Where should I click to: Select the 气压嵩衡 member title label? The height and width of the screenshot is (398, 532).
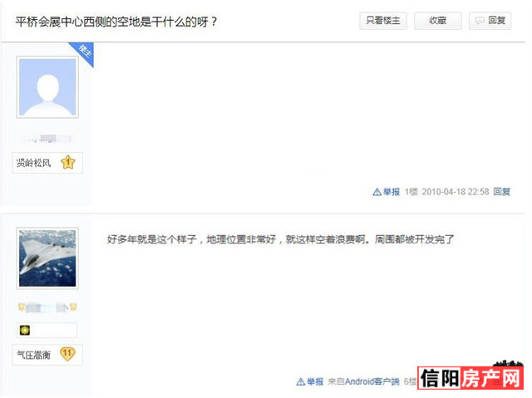[33, 355]
